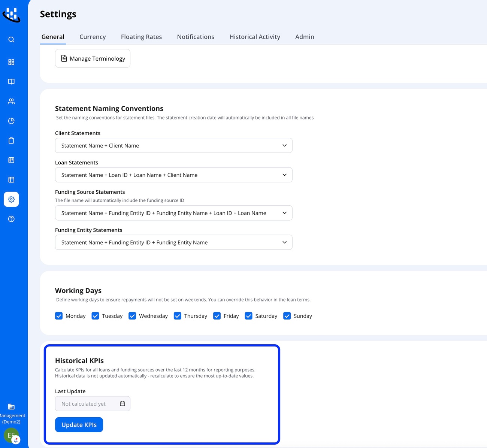Open the pie chart reports icon
This screenshot has height=448, width=487.
[11, 121]
